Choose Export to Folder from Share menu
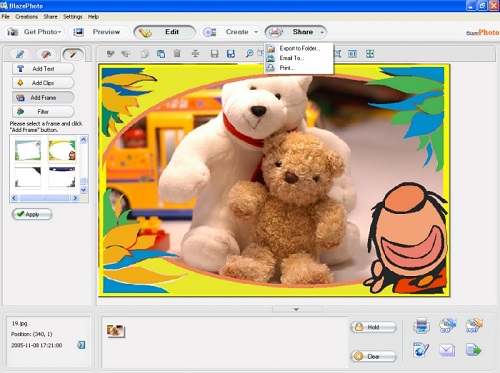The image size is (500, 373). 299,48
